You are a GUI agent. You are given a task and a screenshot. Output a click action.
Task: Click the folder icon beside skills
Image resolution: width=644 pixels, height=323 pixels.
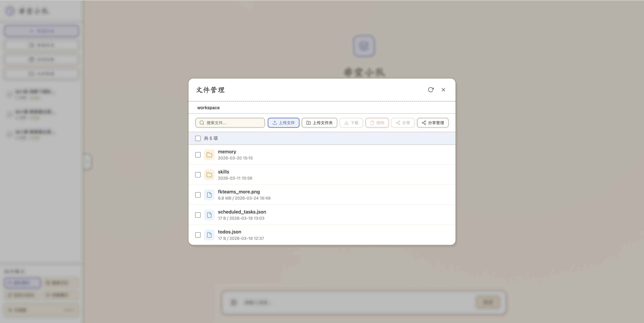[x=209, y=175]
